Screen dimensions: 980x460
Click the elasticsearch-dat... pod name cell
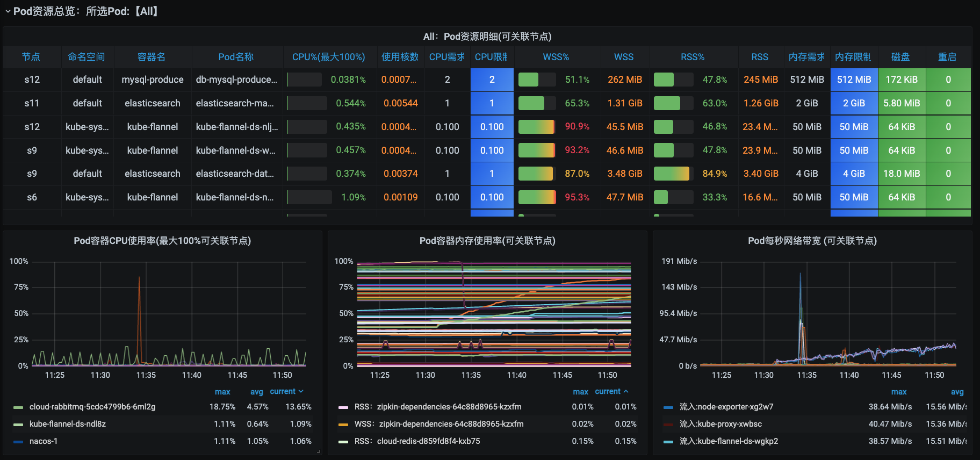point(237,174)
